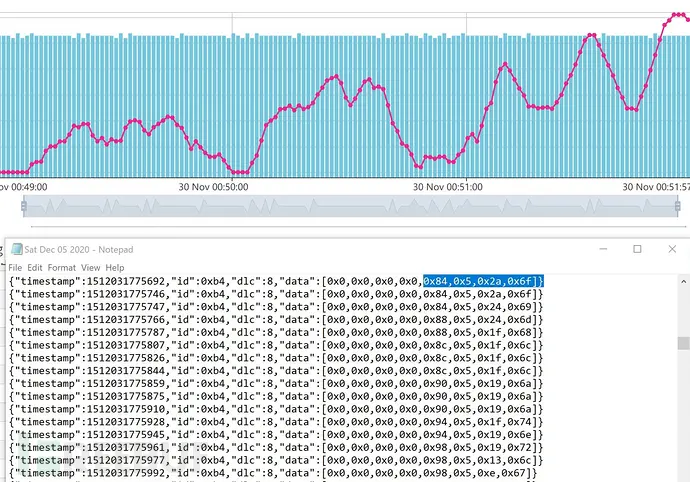This screenshot has width=690, height=482.
Task: Close the Notepad window
Action: tap(672, 249)
